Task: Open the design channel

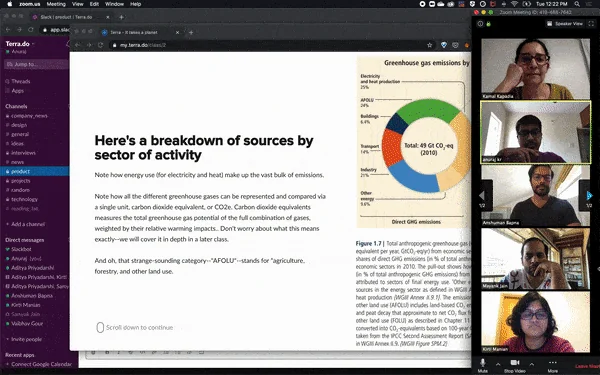Action: [x=19, y=125]
